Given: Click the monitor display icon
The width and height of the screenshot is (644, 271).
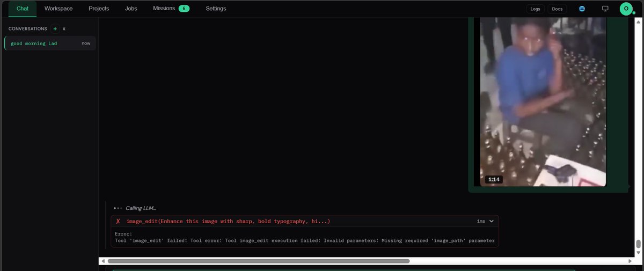Looking at the screenshot, I should [605, 9].
